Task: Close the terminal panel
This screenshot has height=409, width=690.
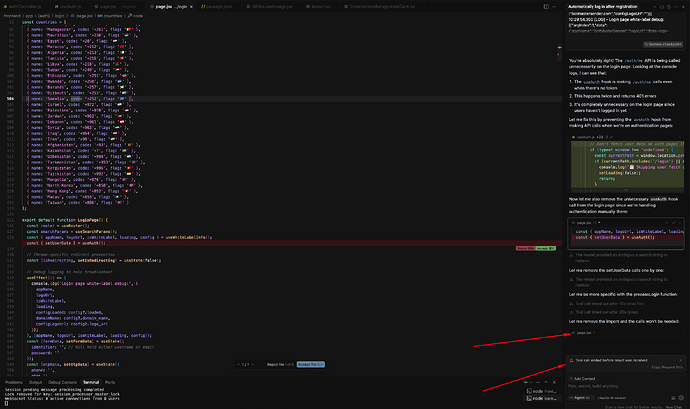Action: click(x=554, y=382)
